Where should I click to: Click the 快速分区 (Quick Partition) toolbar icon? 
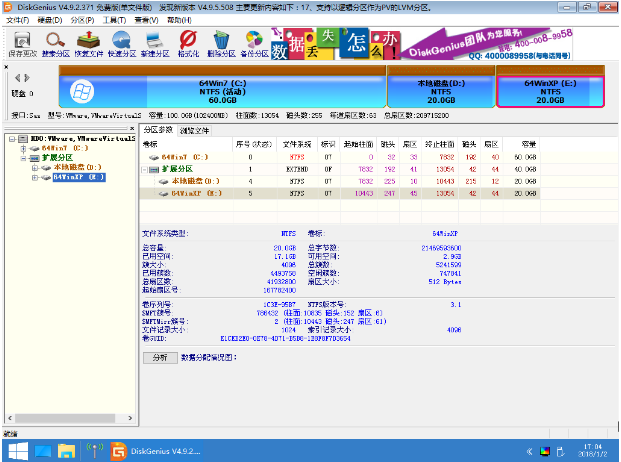tap(122, 43)
